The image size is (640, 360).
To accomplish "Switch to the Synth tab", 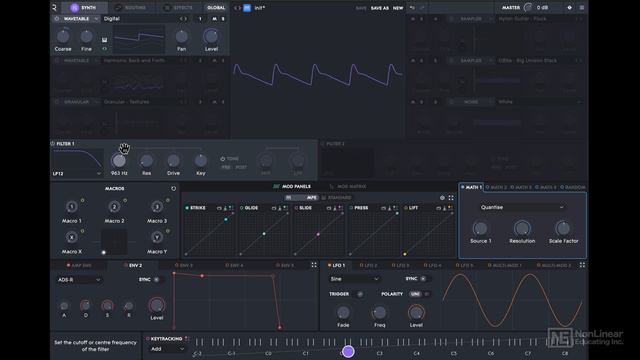I will (84, 7).
